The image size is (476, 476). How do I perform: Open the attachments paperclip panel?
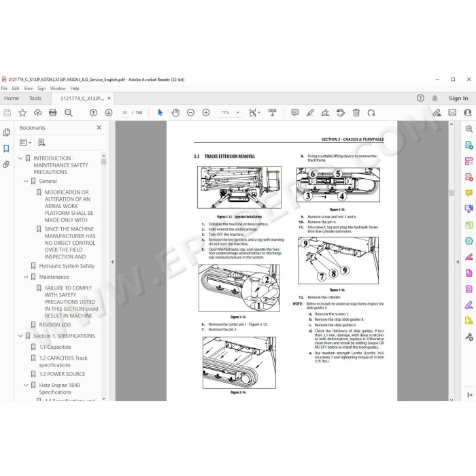(6, 165)
